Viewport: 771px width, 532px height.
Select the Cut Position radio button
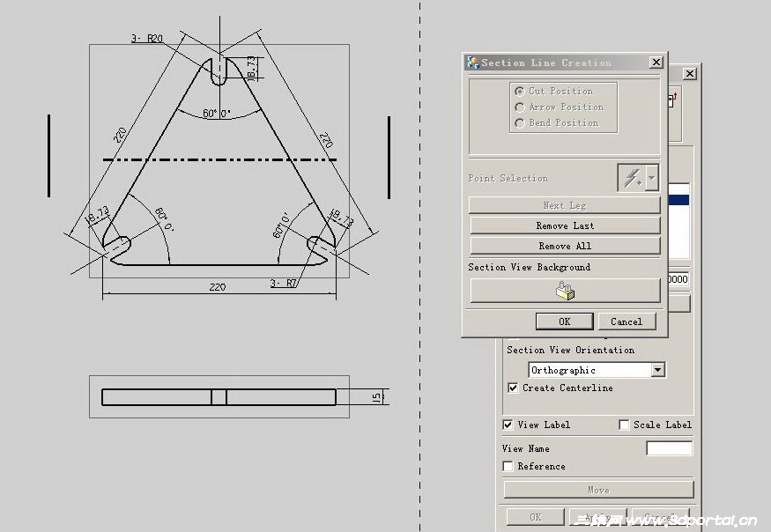coord(519,92)
